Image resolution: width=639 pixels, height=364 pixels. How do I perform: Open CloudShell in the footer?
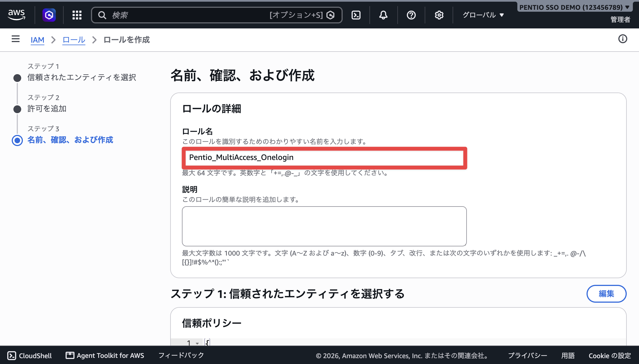30,356
